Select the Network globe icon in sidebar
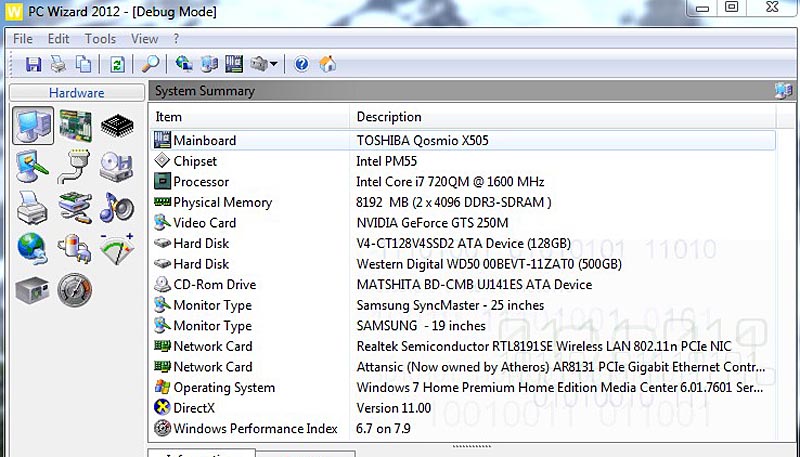Image resolution: width=800 pixels, height=457 pixels. (32, 248)
